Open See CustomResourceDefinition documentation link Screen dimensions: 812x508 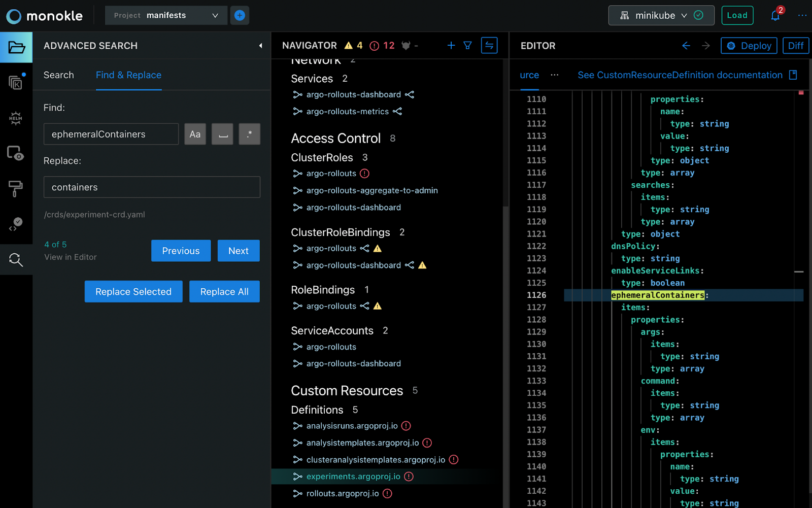[680, 75]
